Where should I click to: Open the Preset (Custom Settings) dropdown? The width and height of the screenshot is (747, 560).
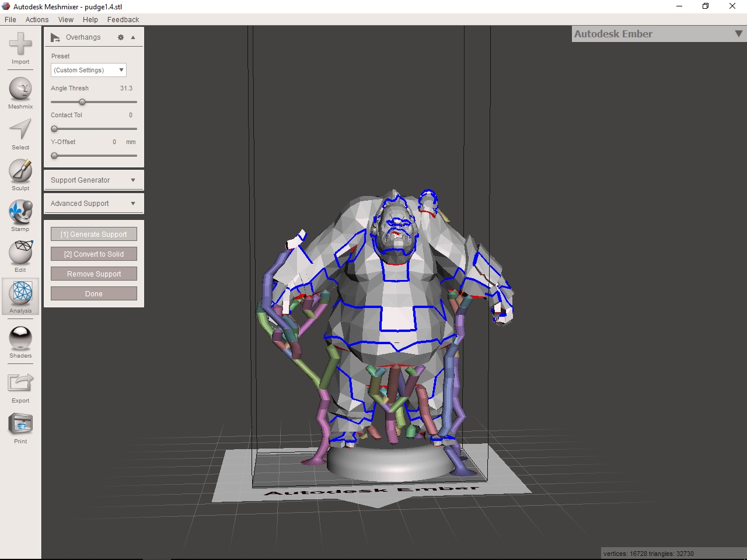pyautogui.click(x=89, y=70)
